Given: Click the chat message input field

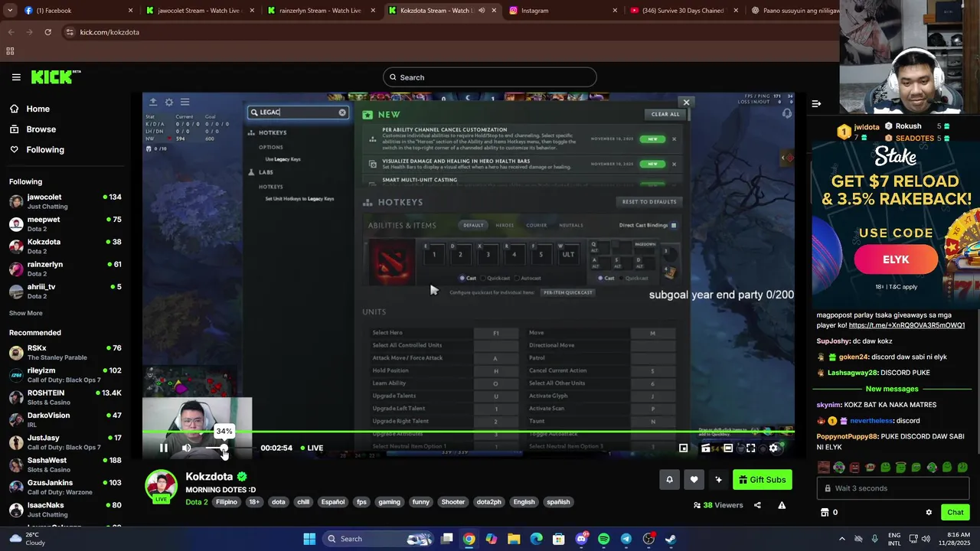Looking at the screenshot, I should click(893, 488).
